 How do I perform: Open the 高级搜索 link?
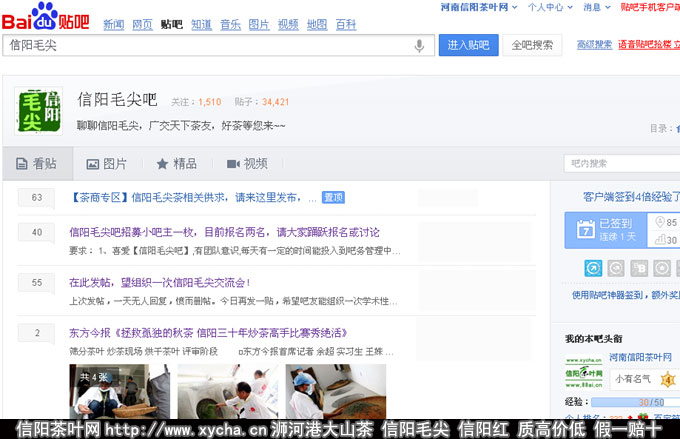tap(595, 45)
